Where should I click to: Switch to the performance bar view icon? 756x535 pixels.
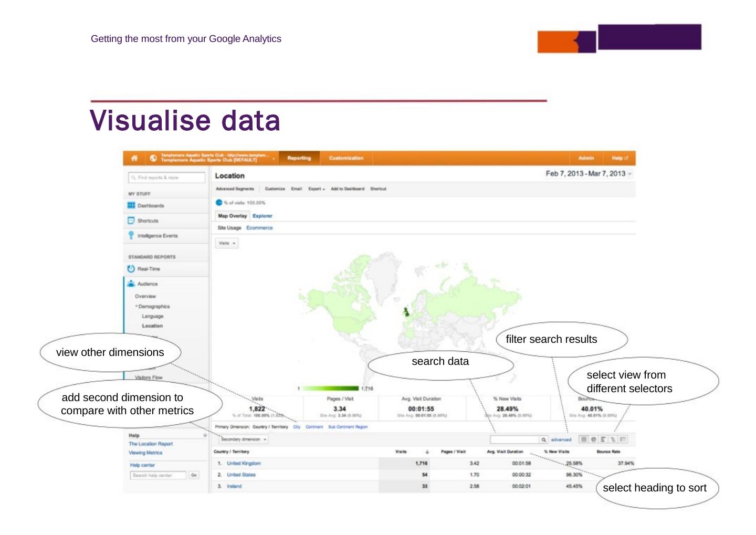click(603, 439)
